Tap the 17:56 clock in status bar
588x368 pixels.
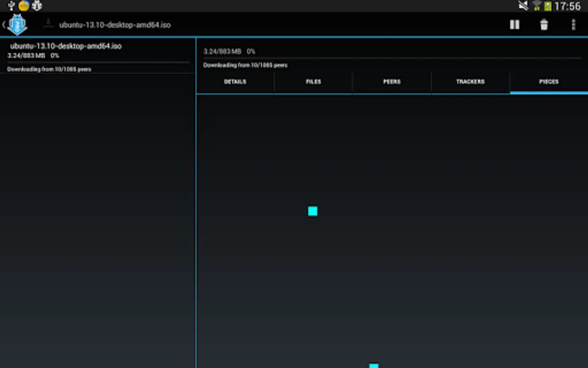[567, 6]
